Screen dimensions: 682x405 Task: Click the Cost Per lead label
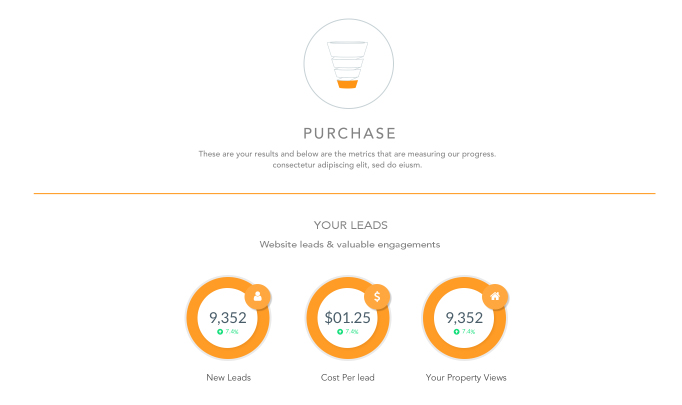pyautogui.click(x=347, y=377)
